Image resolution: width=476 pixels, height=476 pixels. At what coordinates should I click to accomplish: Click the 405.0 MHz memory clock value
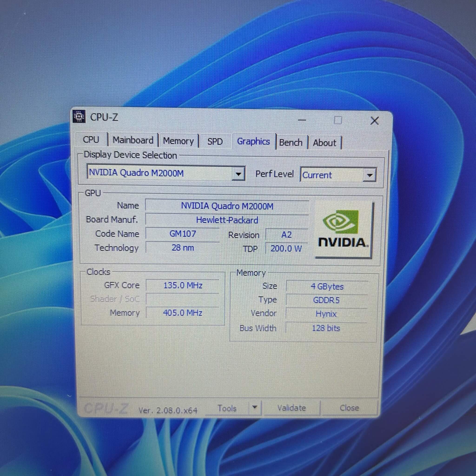(182, 313)
